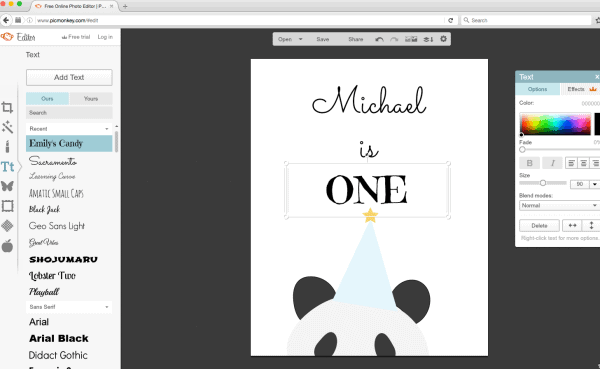Select the Amatic Small Caps font
Screen dimensions: 600x369
56,193
